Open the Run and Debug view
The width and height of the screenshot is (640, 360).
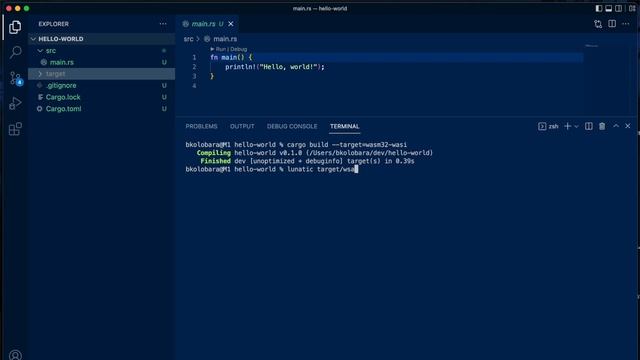pyautogui.click(x=15, y=103)
